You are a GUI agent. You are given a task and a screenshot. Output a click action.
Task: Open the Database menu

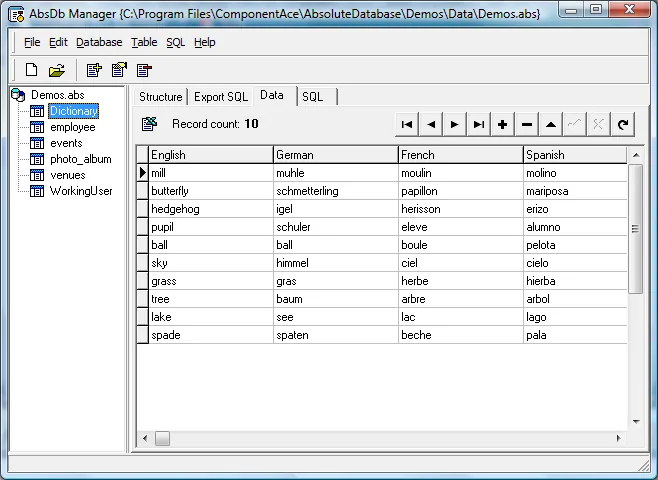tap(99, 42)
